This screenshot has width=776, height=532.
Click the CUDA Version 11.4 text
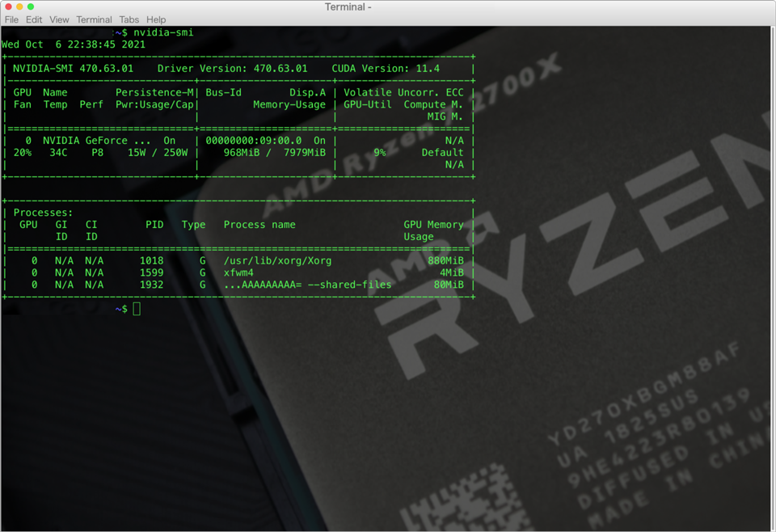click(x=386, y=69)
